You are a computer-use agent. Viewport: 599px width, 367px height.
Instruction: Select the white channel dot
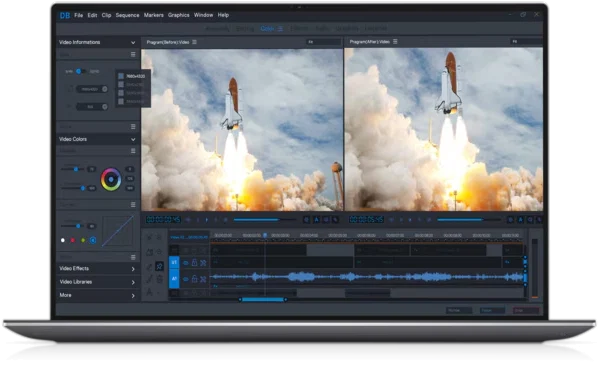[63, 240]
